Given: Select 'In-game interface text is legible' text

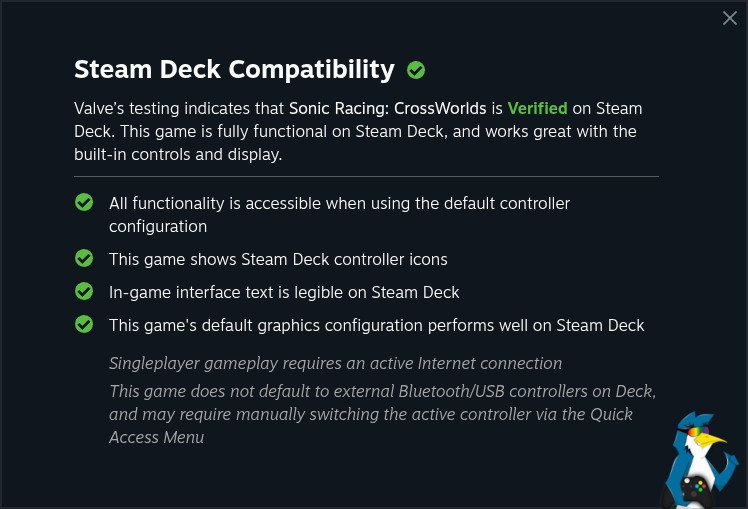Looking at the screenshot, I should 284,292.
